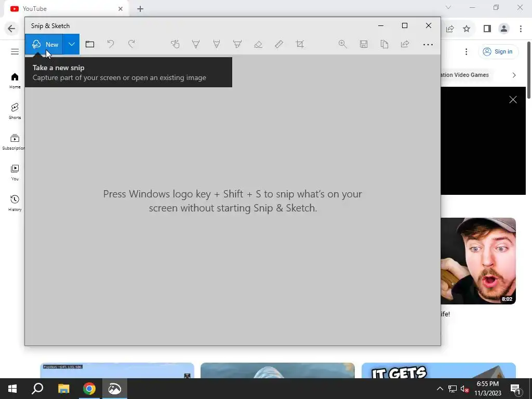Select the Highlighter tool
Image resolution: width=532 pixels, height=399 pixels.
click(x=237, y=44)
